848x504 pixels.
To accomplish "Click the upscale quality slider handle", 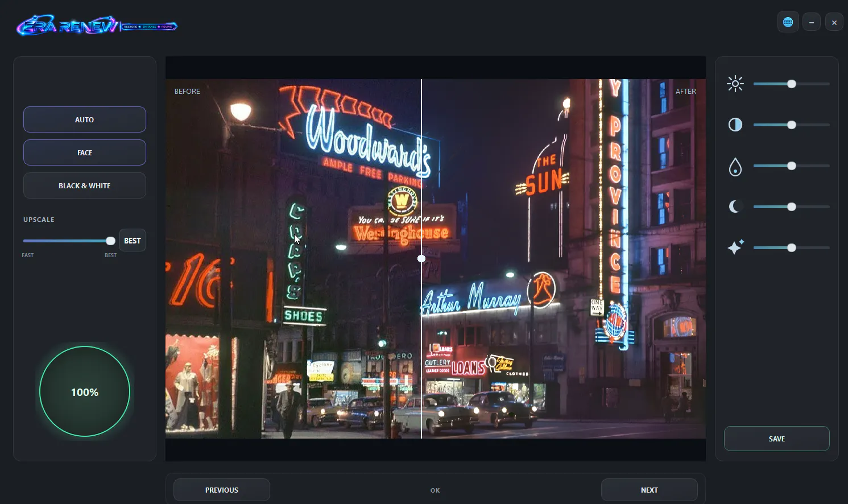I will (x=110, y=241).
